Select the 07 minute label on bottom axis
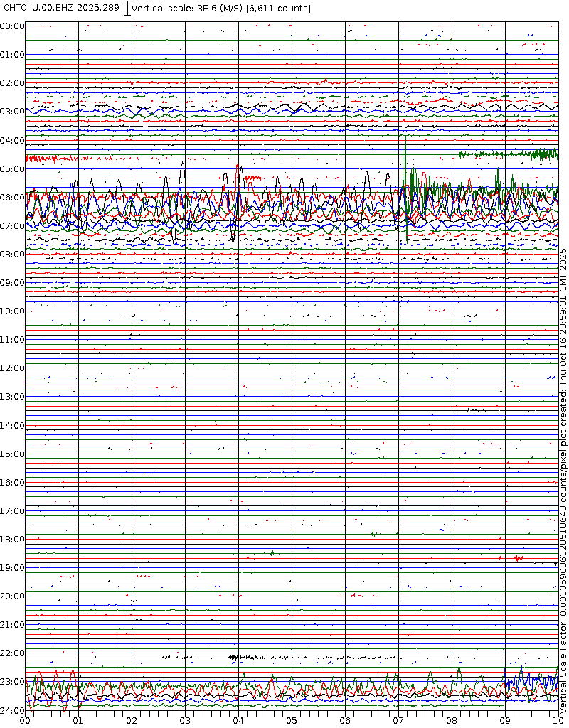The height and width of the screenshot is (728, 569). tap(398, 720)
